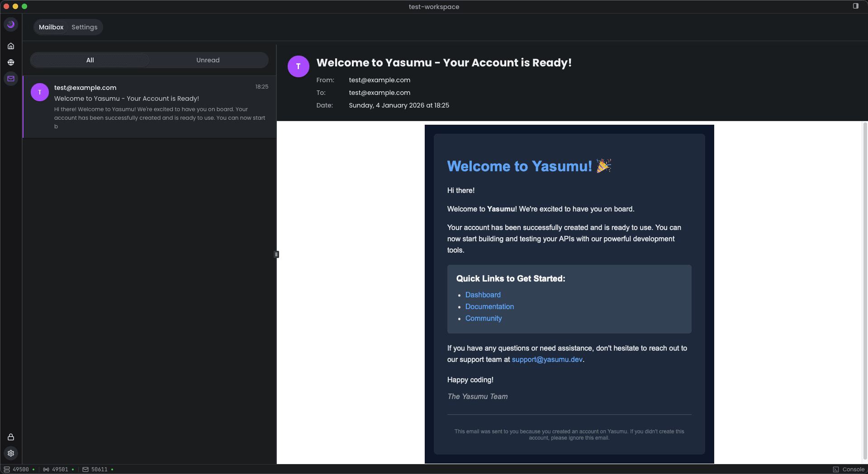Select the mail envelope sidebar icon
This screenshot has height=474, width=868.
(11, 79)
